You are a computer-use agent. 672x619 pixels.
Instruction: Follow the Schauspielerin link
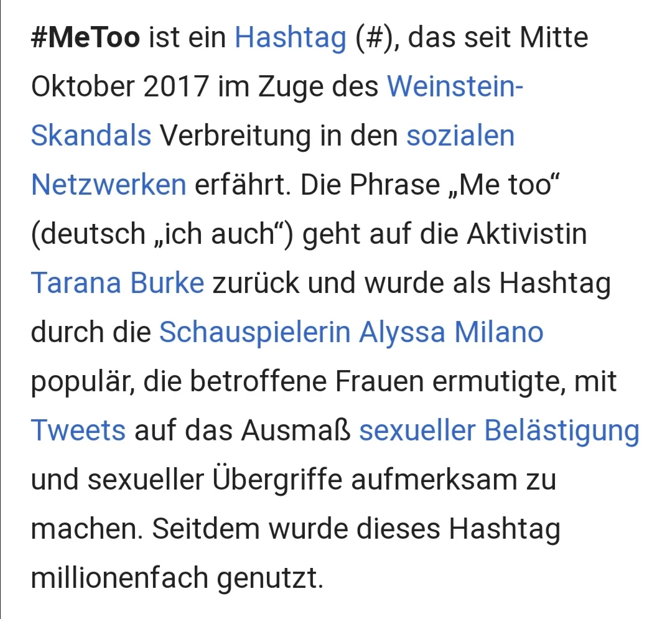click(x=255, y=332)
